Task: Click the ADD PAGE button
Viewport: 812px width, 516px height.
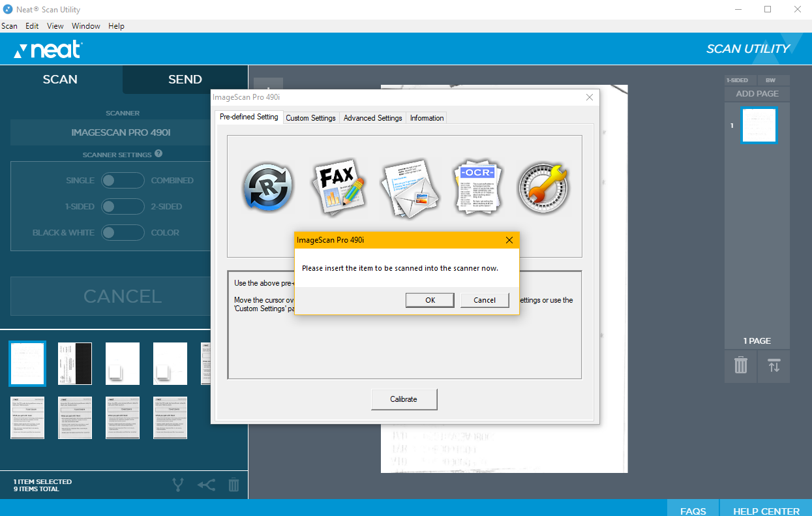Action: [x=757, y=94]
